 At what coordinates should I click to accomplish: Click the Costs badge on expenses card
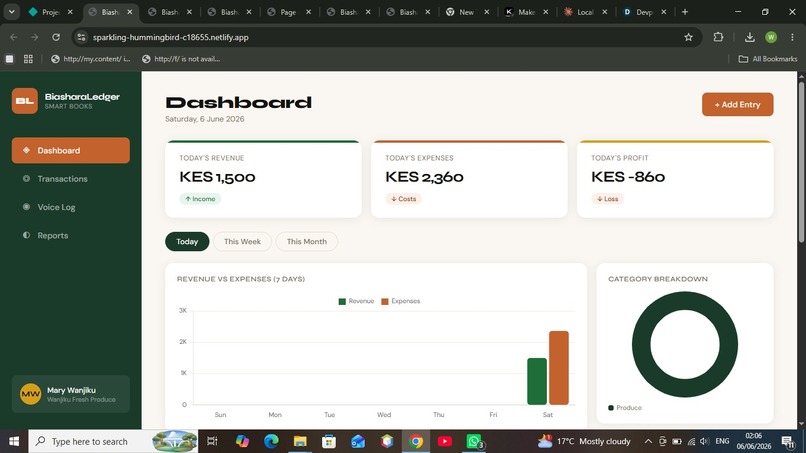[x=404, y=198]
